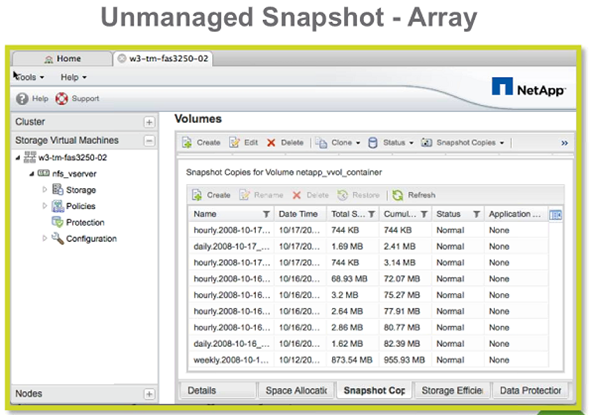The image size is (590, 415).
Task: Select the Snapshot Copies bottom tab
Action: (x=374, y=391)
